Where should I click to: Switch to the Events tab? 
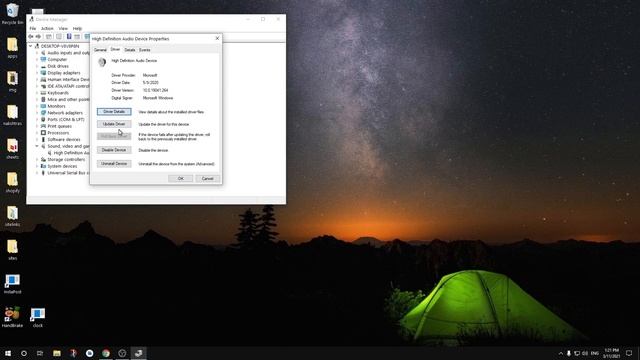click(145, 50)
